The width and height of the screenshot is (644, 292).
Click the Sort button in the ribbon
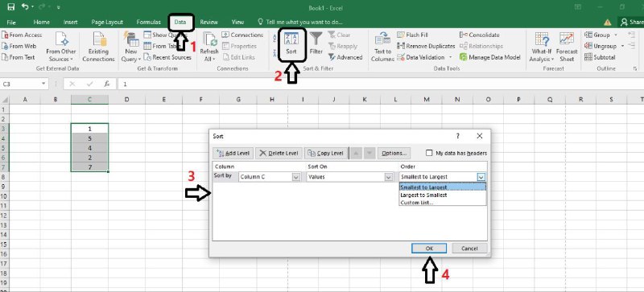click(x=291, y=44)
